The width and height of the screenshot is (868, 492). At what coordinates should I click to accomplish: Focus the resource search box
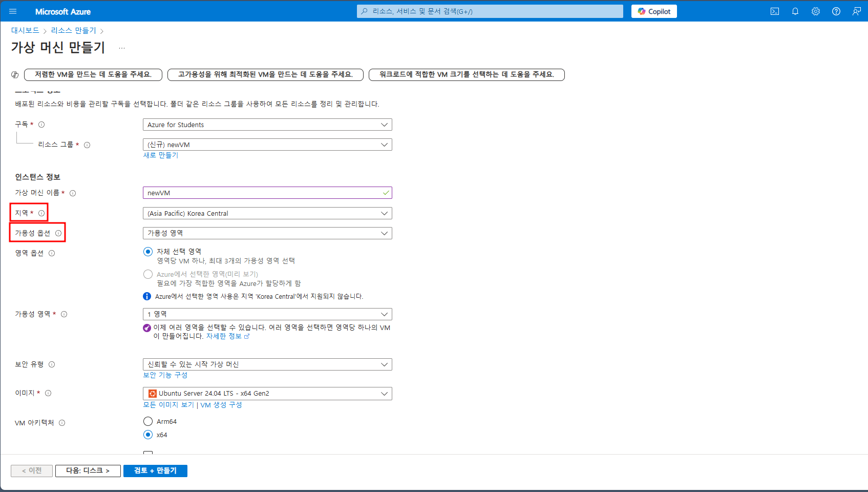(490, 11)
